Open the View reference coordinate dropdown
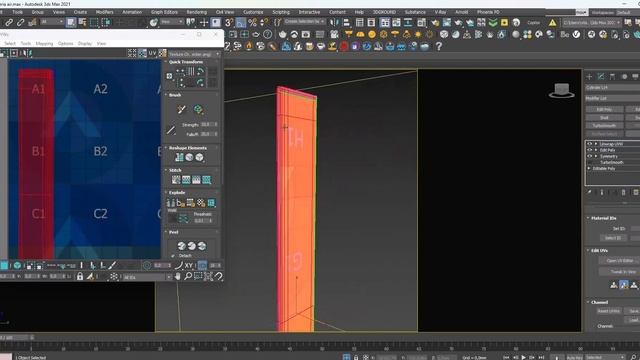 [x=171, y=22]
